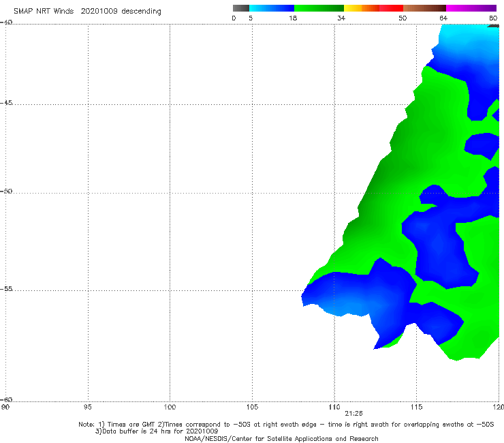Click the NOAA/NESDIS credit line
This screenshot has height=443, width=504.
(x=281, y=439)
